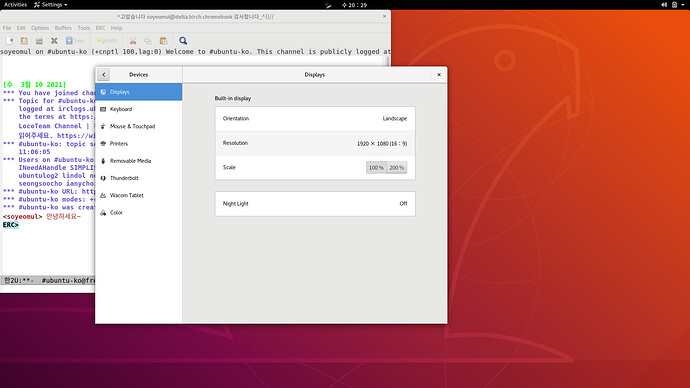
Task: Click the <soyeomul> nickname in chat
Action: (22, 216)
